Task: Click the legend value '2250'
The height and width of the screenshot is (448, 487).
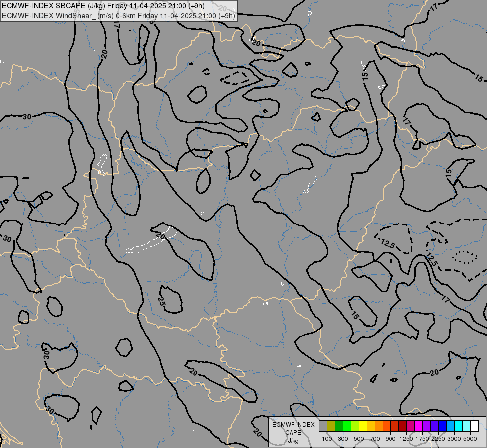Action: pyautogui.click(x=438, y=439)
